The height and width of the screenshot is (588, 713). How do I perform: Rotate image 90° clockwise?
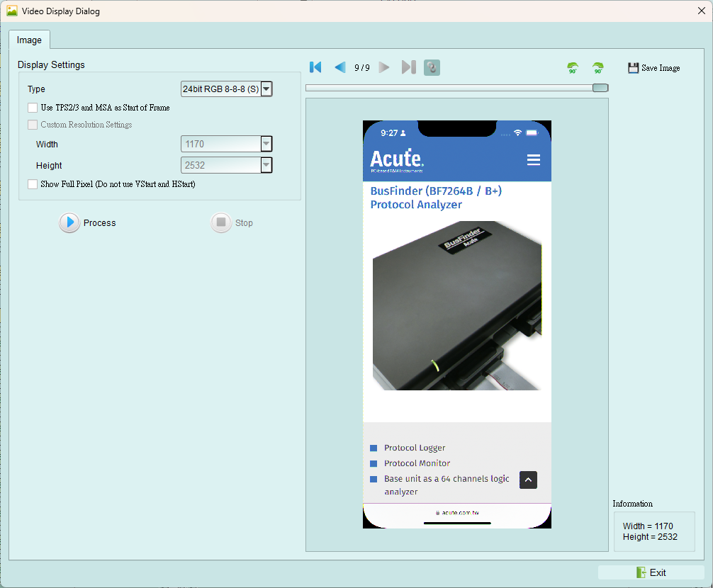[x=598, y=68]
